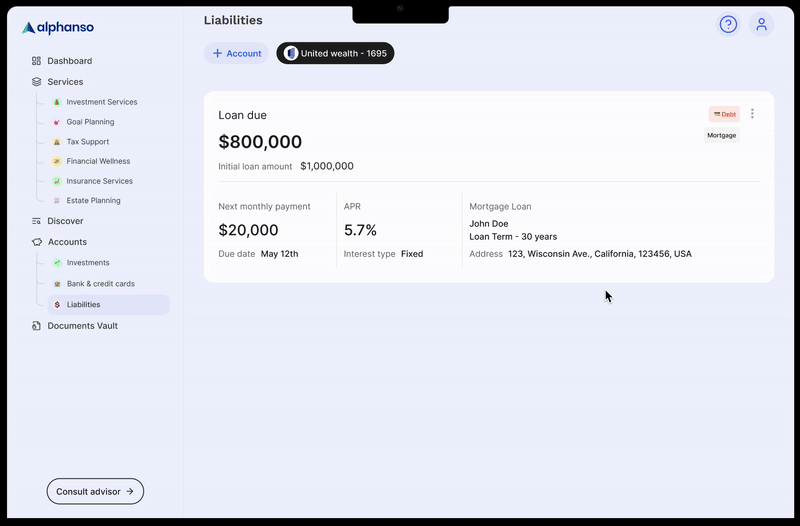Click the alphanso logo
Image resolution: width=800 pixels, height=526 pixels.
58,28
